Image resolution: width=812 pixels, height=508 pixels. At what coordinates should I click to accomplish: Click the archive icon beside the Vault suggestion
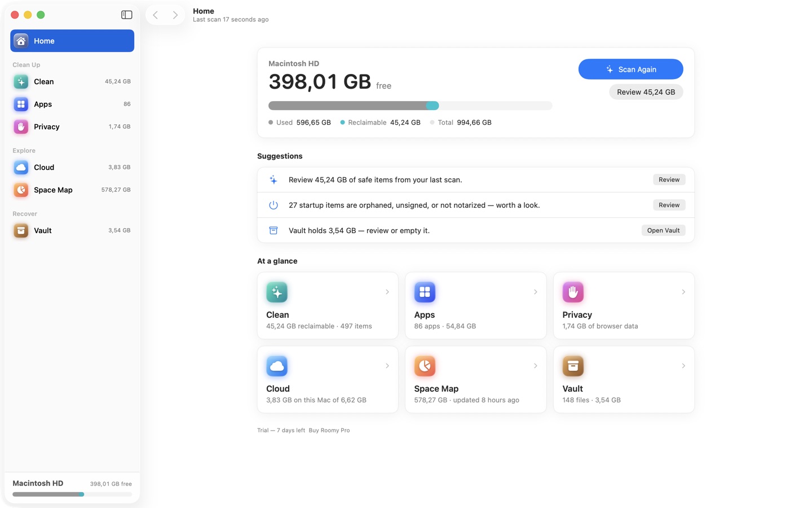pyautogui.click(x=273, y=230)
